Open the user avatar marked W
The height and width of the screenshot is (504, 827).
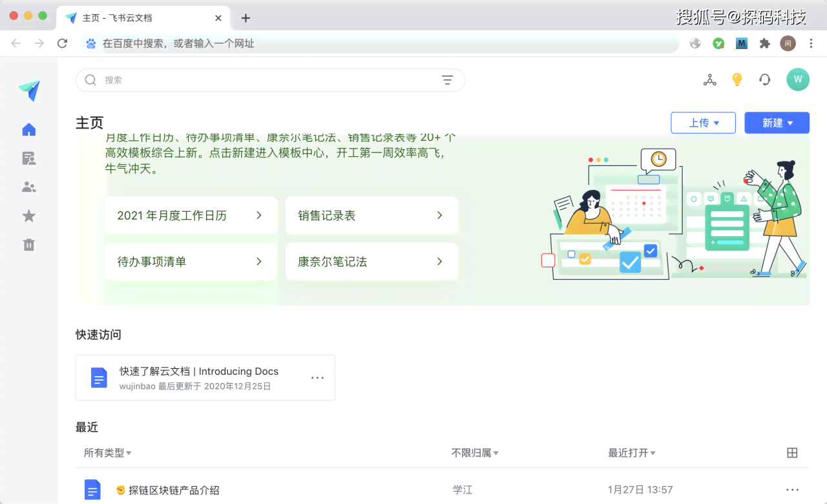[x=798, y=79]
